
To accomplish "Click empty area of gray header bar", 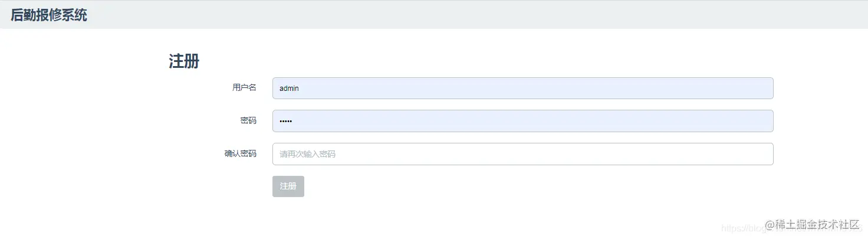I will click(472, 15).
